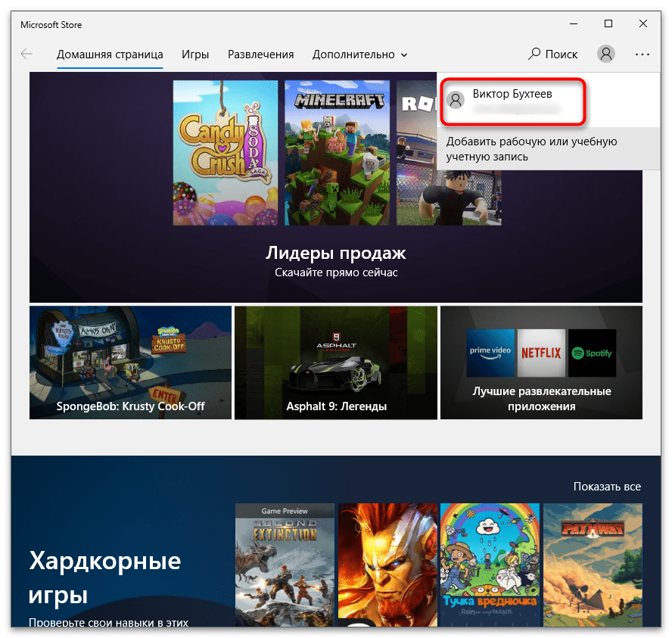Screen dimensions: 672x638
Task: Click the Лидеры продаж heading
Action: click(335, 253)
